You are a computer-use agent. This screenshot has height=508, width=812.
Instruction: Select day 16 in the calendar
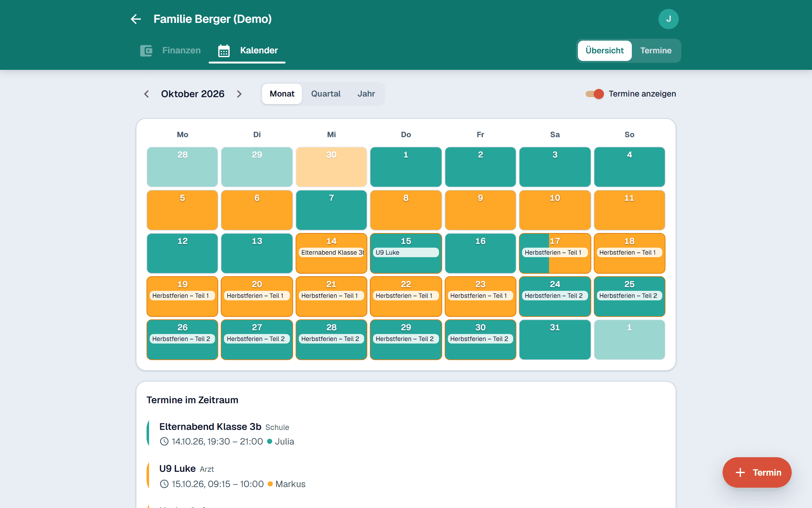(x=480, y=253)
